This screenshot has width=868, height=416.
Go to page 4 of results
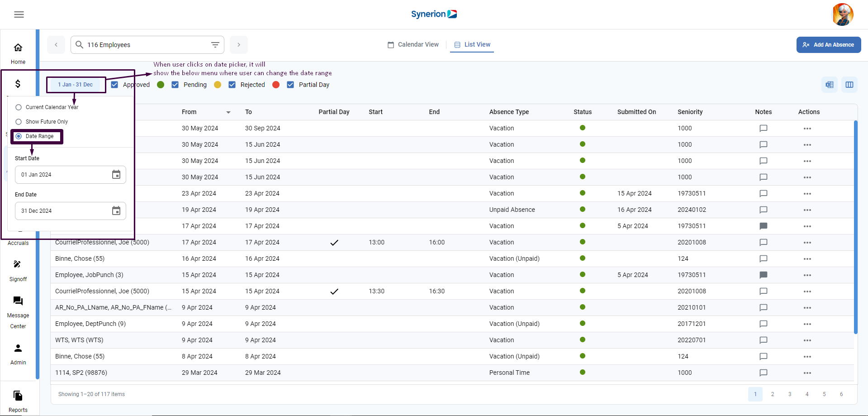pos(807,394)
